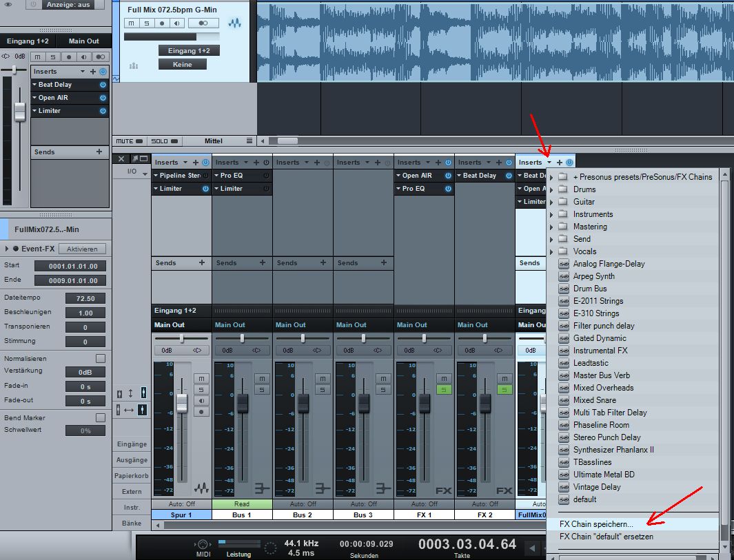Toggle the Open AIR insert on FX 1
The image size is (734, 560).
(x=448, y=176)
